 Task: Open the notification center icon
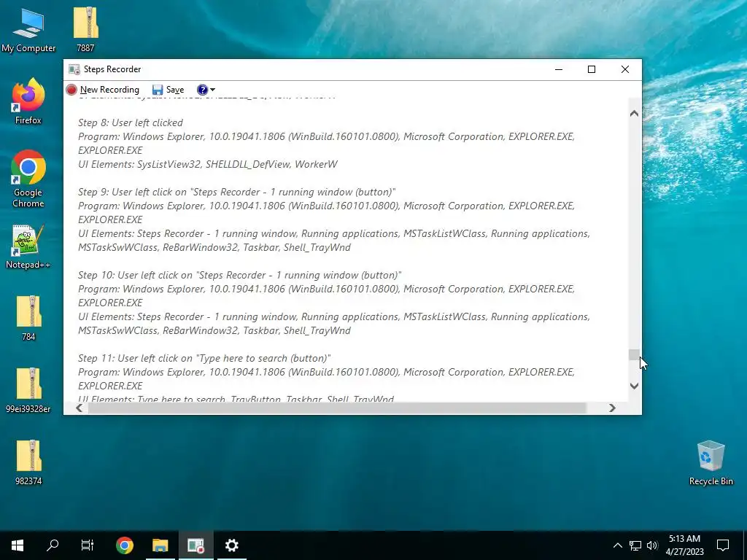[x=723, y=545]
